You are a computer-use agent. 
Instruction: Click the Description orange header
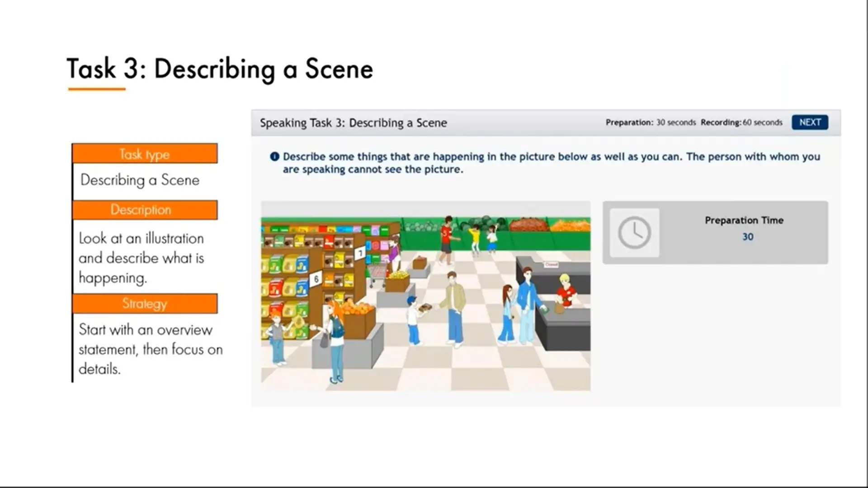[x=145, y=210]
